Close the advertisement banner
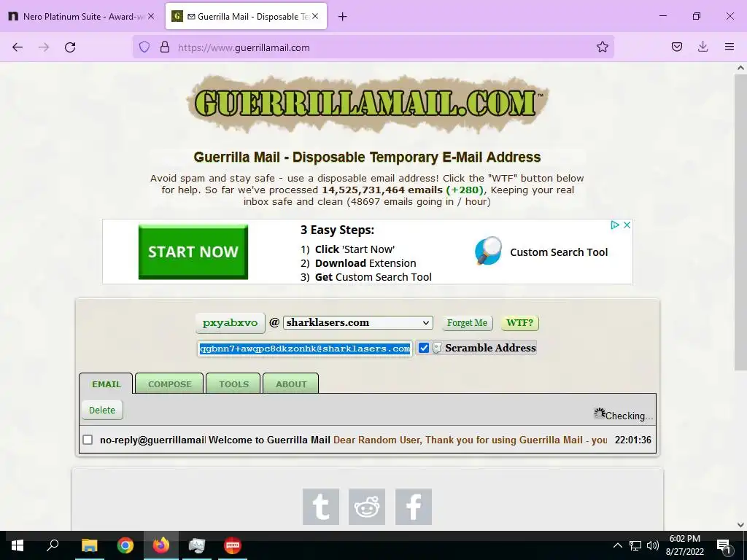 (x=627, y=225)
